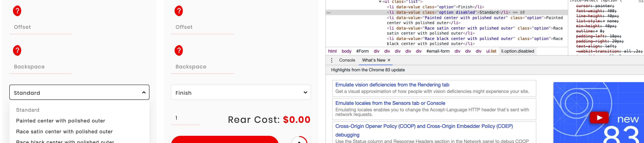Select ul.list in the DevTools breadcrumb
The image size is (644, 143).
click(x=491, y=51)
